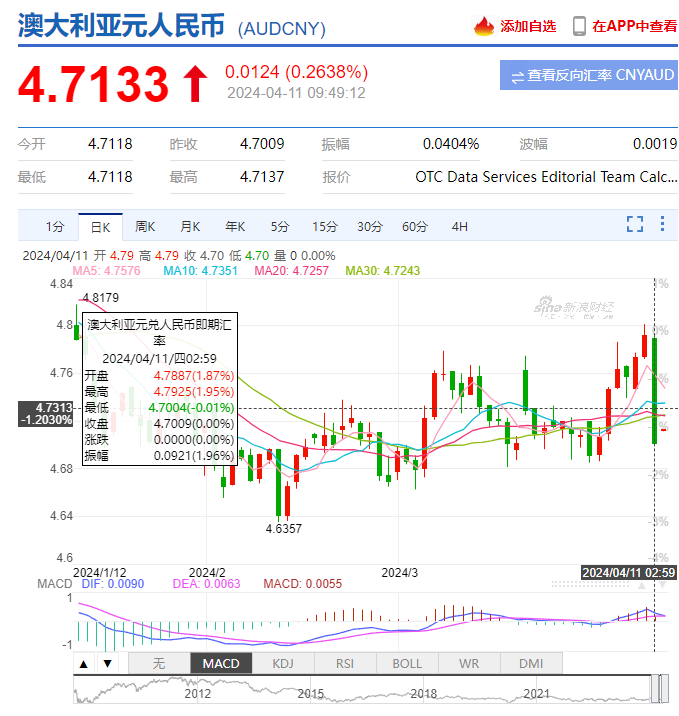The width and height of the screenshot is (679, 716).
Task: Open the chart menu with three dots
Action: (x=663, y=224)
